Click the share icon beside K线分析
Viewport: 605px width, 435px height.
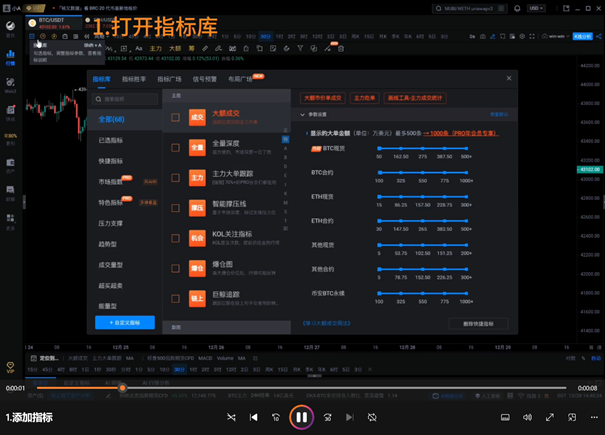pos(598,36)
